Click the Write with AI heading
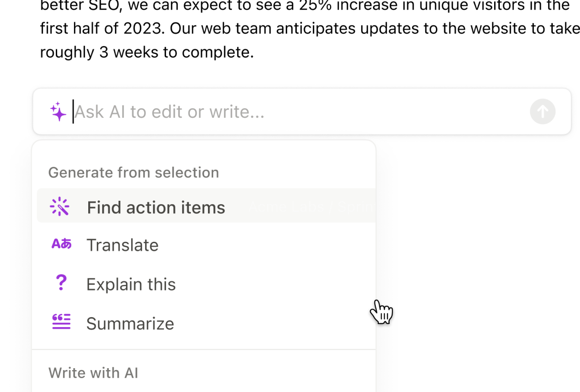Image resolution: width=580 pixels, height=392 pixels. [93, 372]
